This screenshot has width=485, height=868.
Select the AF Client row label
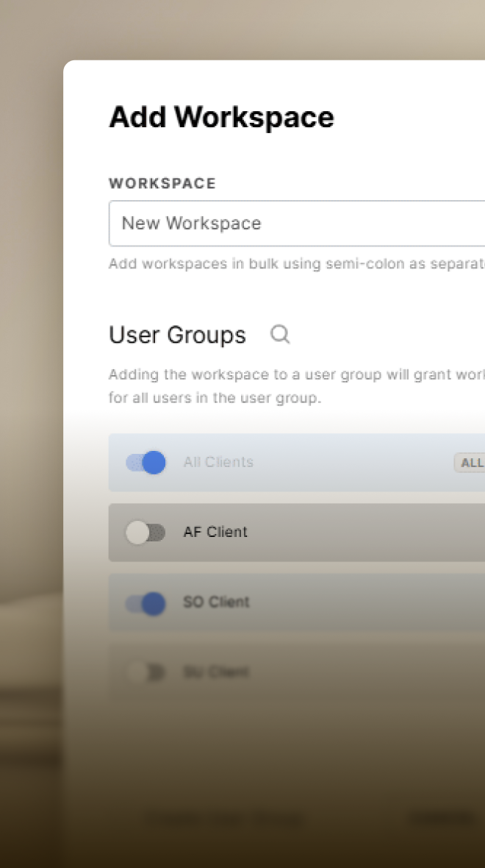coord(215,533)
